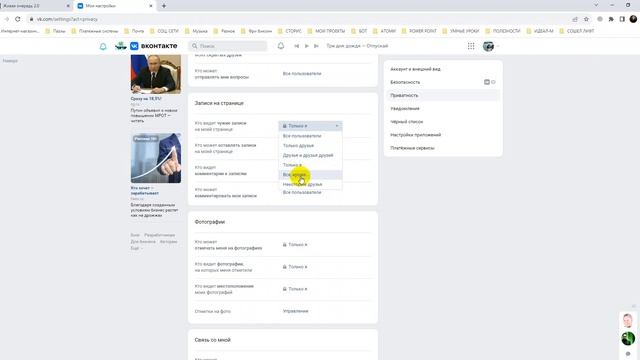
Task: Open 'Платёжные сервисы' settings section
Action: click(x=443, y=148)
